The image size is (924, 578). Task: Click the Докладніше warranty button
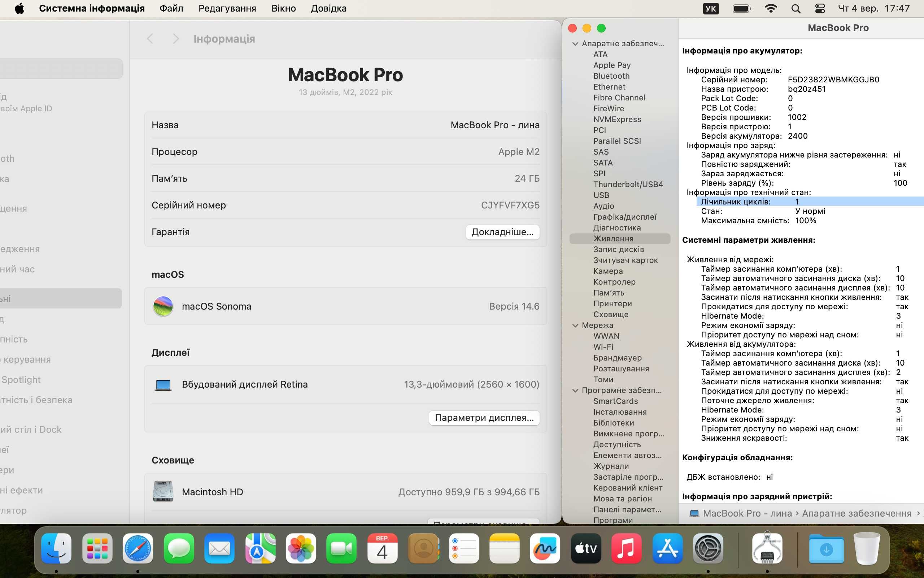coord(502,232)
